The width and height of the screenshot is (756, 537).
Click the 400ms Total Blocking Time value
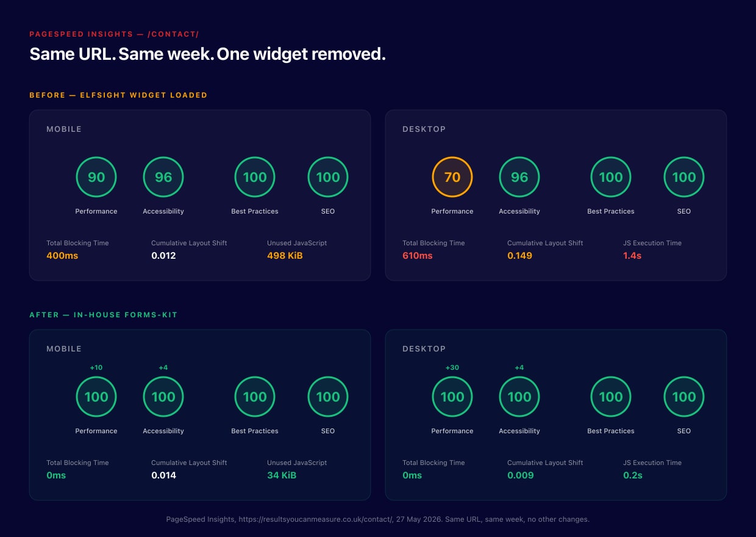[62, 256]
